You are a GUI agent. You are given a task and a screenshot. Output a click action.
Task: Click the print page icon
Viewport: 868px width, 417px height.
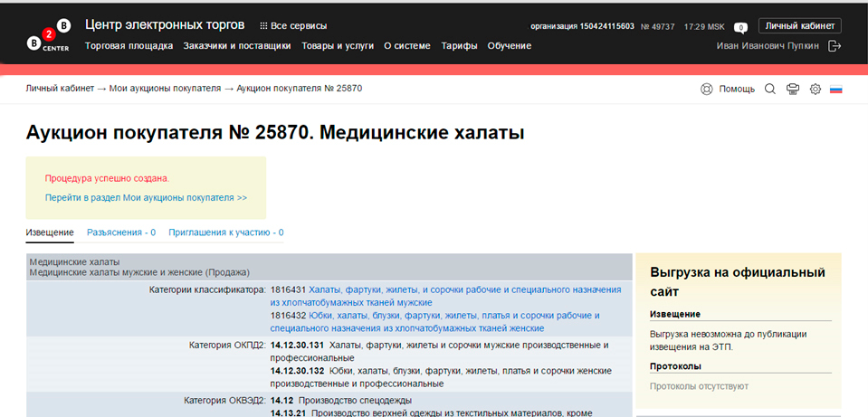click(793, 89)
